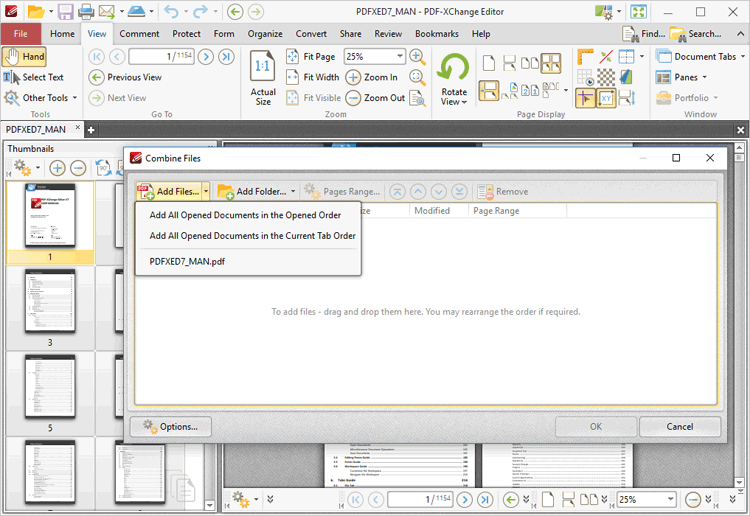This screenshot has height=516, width=750.
Task: Select page 1 thumbnail
Action: click(x=50, y=223)
